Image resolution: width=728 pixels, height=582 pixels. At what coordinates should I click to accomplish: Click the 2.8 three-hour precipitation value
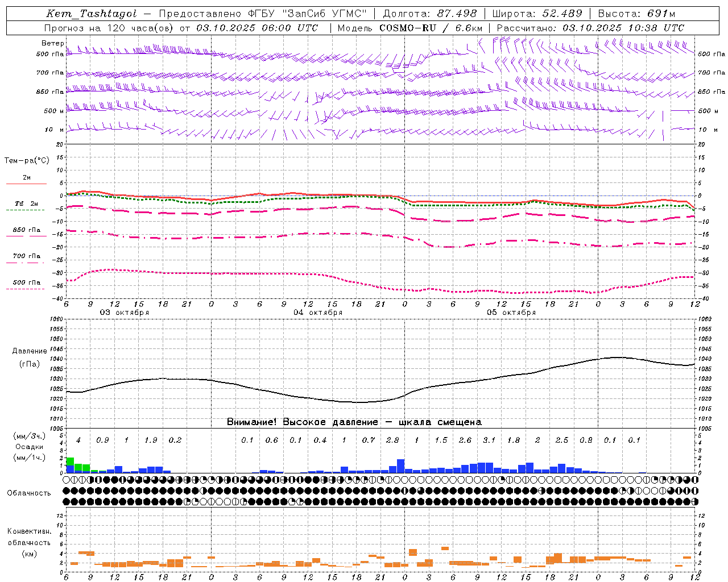tap(392, 440)
